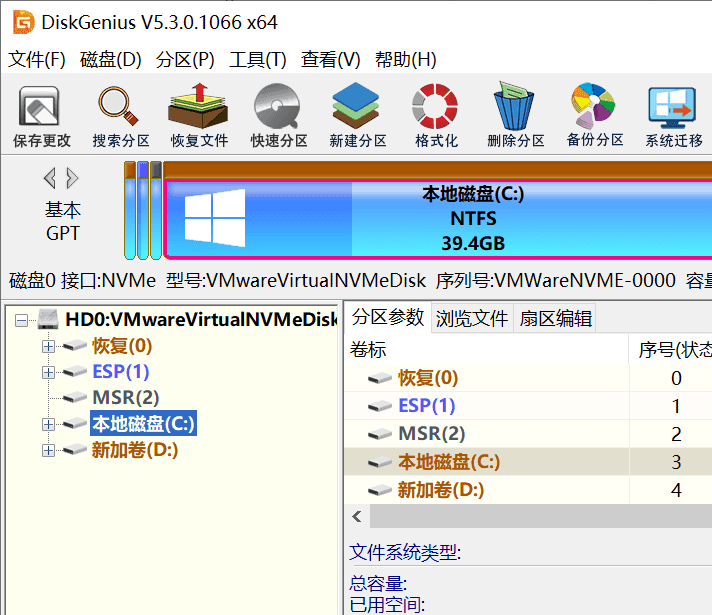Select 恢复(0) in the disk tree

(x=122, y=346)
